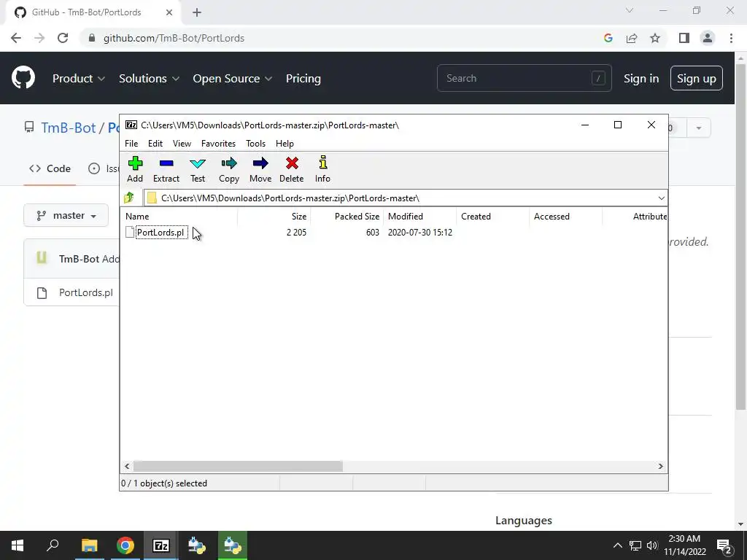The image size is (747, 560).
Task: Click the Chrome page vertical scrollbar
Action: tap(740, 236)
